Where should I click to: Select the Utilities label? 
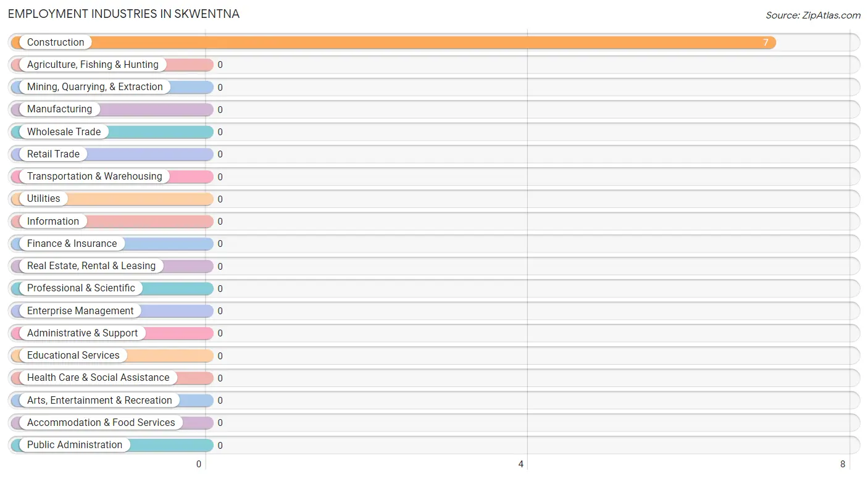(44, 199)
